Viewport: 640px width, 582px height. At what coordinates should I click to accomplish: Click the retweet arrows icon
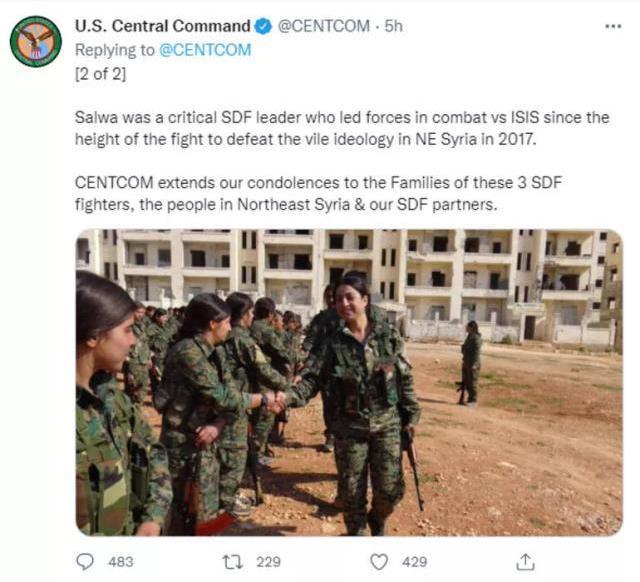coord(233,562)
